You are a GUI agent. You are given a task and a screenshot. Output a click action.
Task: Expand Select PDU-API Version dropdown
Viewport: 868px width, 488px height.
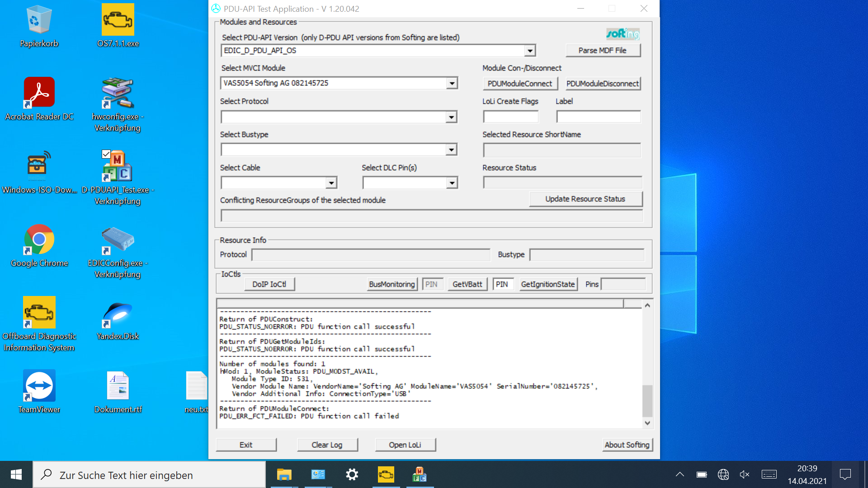tap(530, 51)
